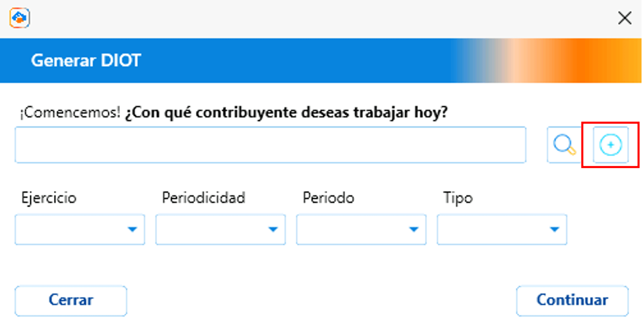Viewport: 644px width, 326px height.
Task: Click the Periodicidad field label
Action: 204,198
